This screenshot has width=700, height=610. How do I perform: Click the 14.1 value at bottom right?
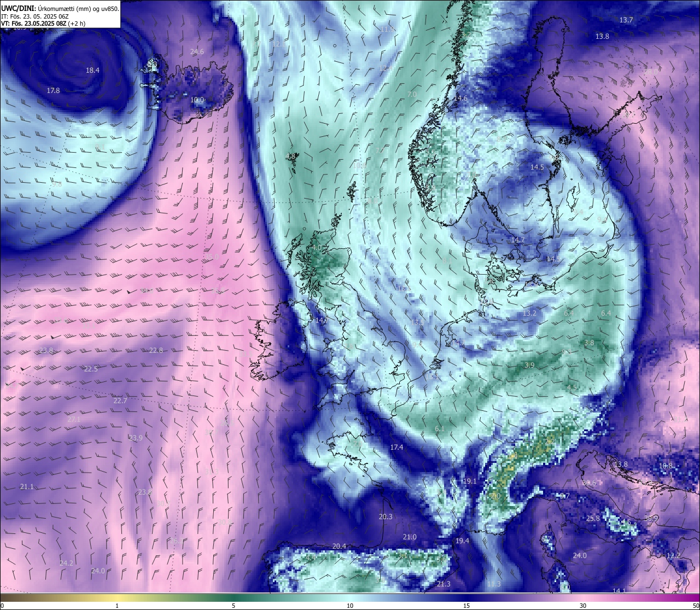coord(619,591)
